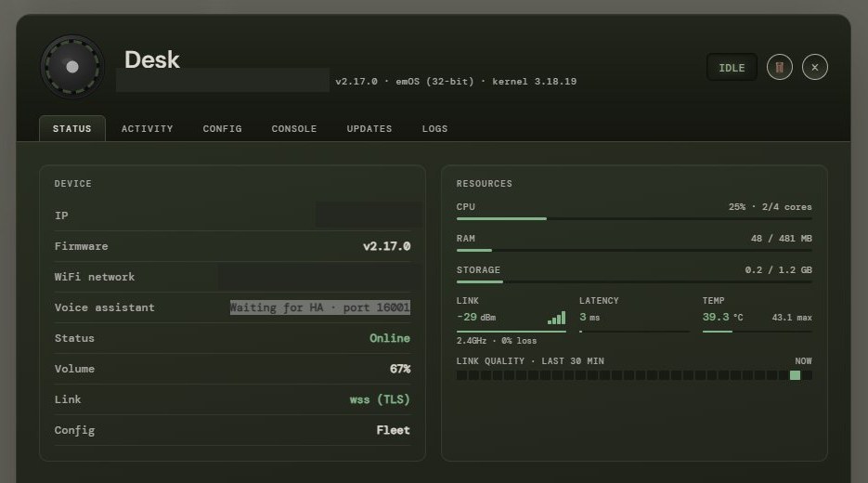Click the WiFi network row label

[95, 277]
